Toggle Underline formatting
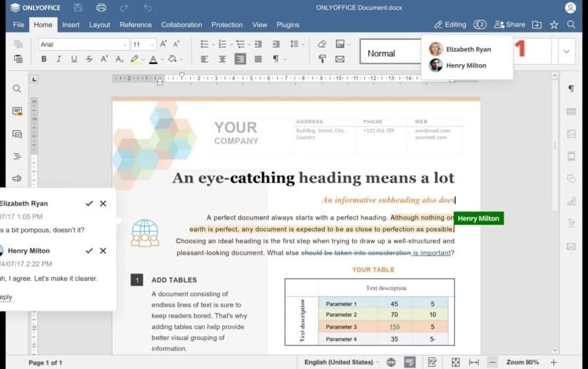 (74, 59)
